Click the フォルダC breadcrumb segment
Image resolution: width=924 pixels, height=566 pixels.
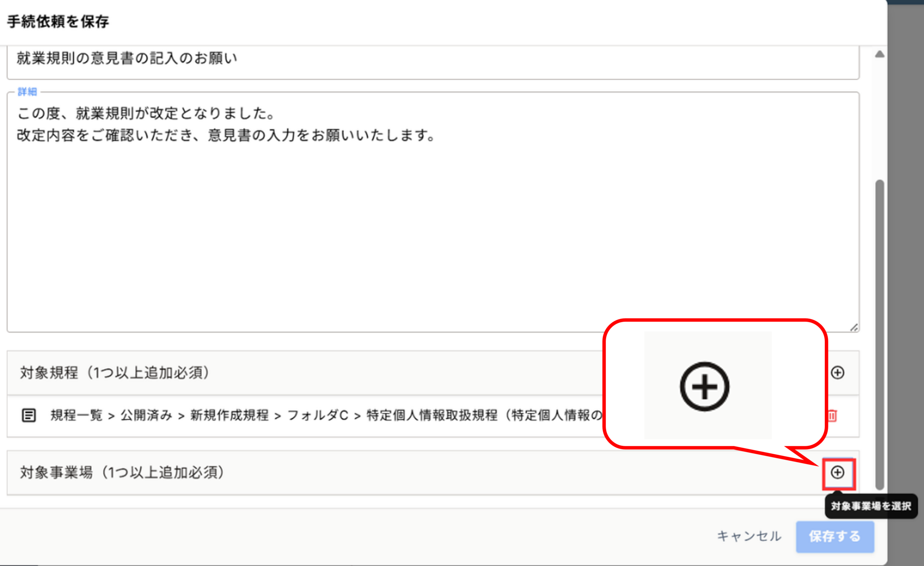(318, 415)
